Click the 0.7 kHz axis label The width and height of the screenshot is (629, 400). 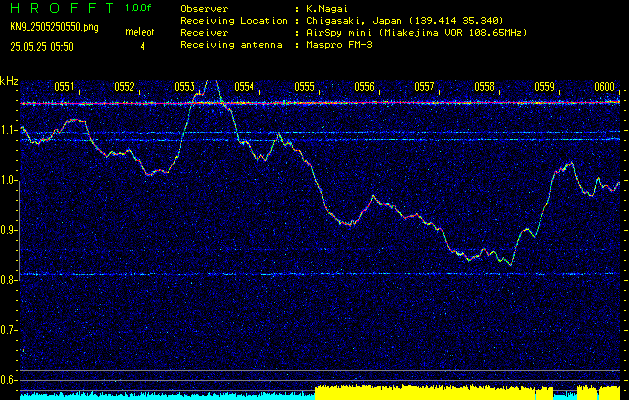(9, 330)
